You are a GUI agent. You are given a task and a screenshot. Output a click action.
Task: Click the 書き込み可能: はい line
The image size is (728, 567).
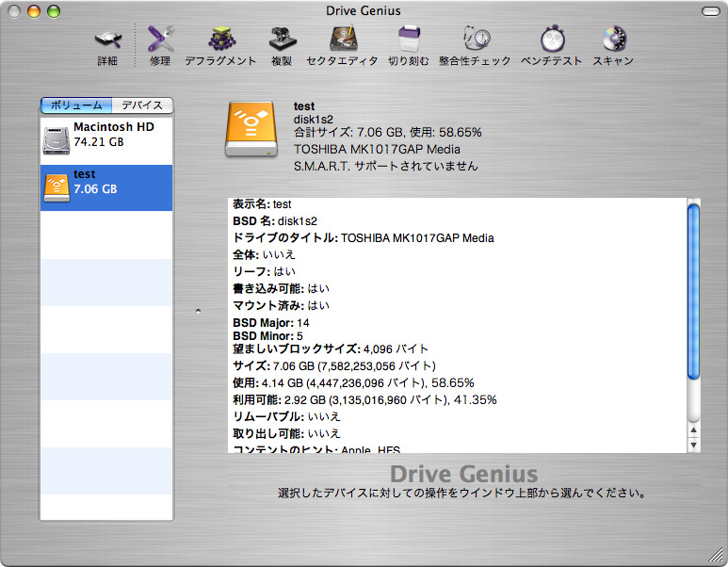[281, 288]
